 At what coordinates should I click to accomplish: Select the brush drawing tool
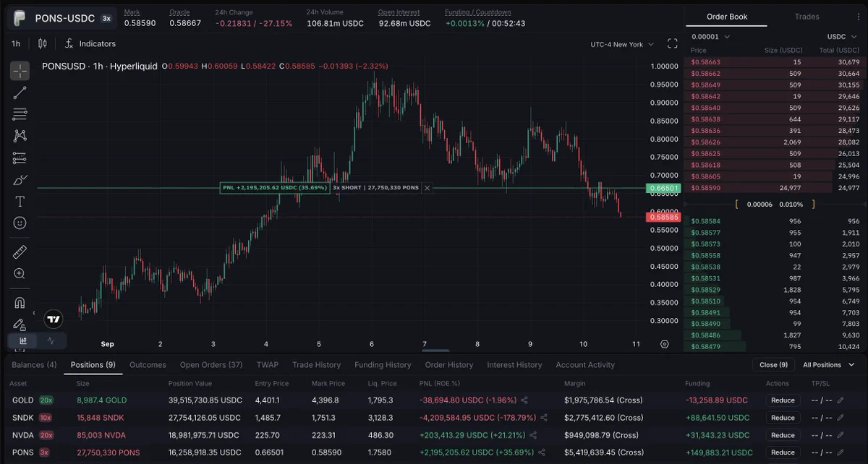[20, 179]
